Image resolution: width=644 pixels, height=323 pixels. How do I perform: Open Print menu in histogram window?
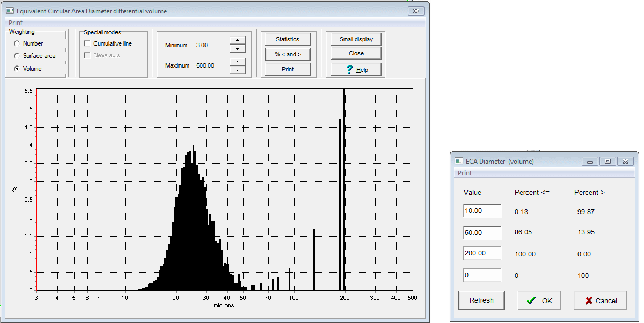[x=16, y=23]
